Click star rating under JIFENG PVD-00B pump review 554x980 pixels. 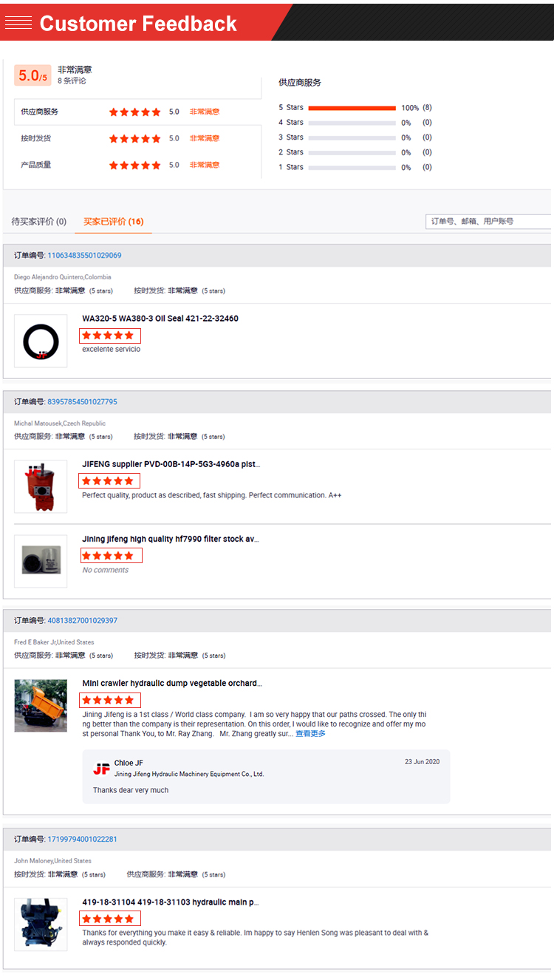pos(109,481)
